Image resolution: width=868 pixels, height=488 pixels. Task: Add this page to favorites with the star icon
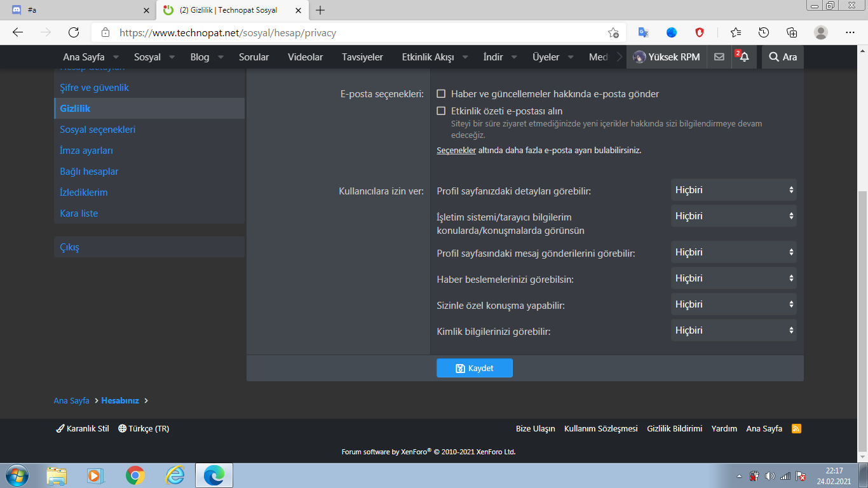pos(613,32)
